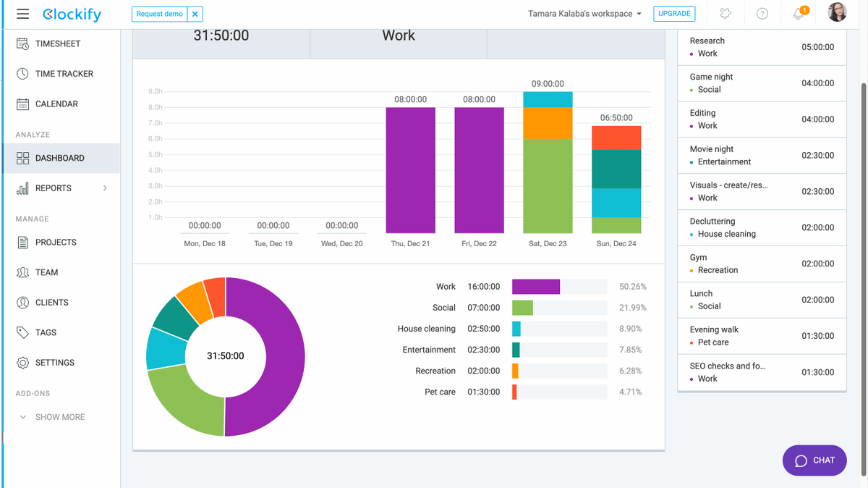868x488 pixels.
Task: Open Tamara Kalaba's workspace dropdown
Action: (585, 14)
